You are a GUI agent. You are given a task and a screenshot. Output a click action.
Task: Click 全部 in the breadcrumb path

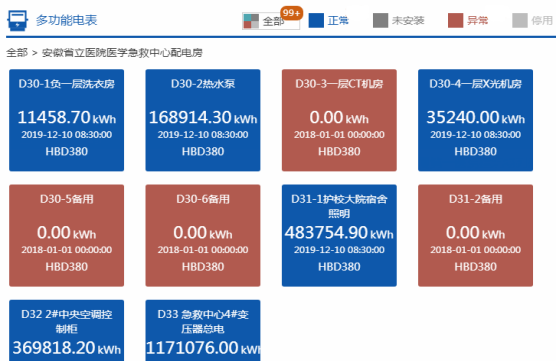17,53
